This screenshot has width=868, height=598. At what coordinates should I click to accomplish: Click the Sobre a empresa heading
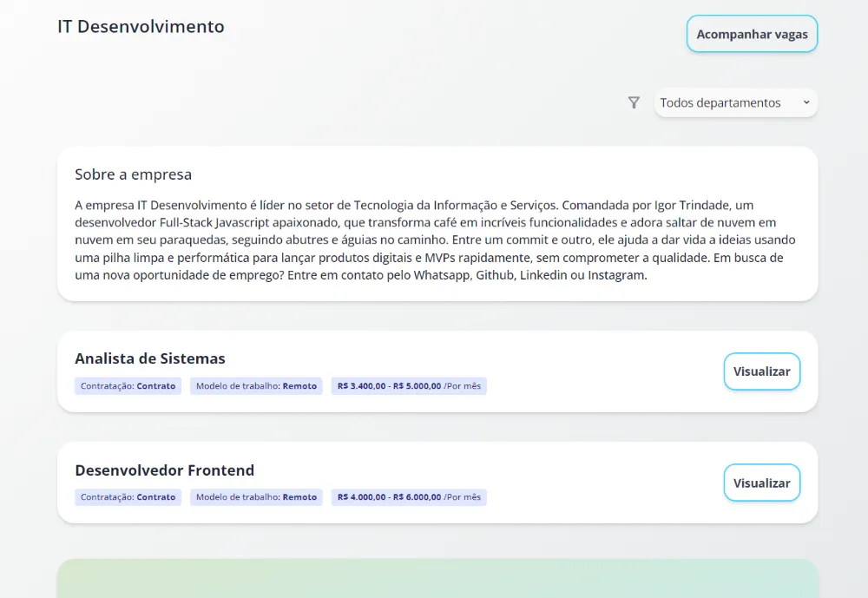(x=133, y=174)
